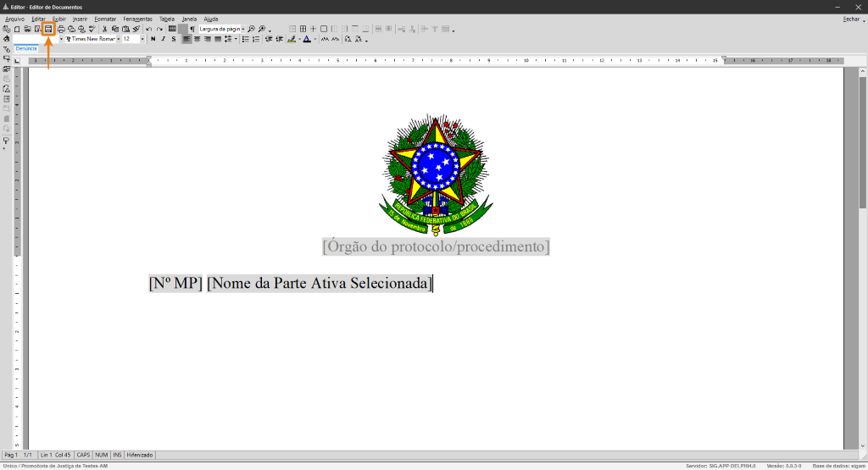Open the highlight color dropdown arrow

pos(299,39)
